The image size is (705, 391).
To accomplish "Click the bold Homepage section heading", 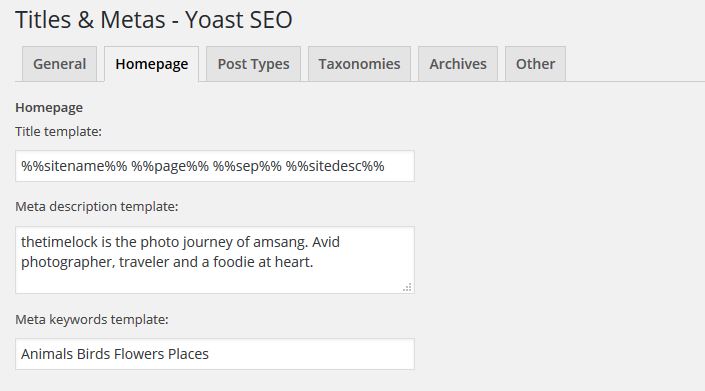I will [49, 108].
